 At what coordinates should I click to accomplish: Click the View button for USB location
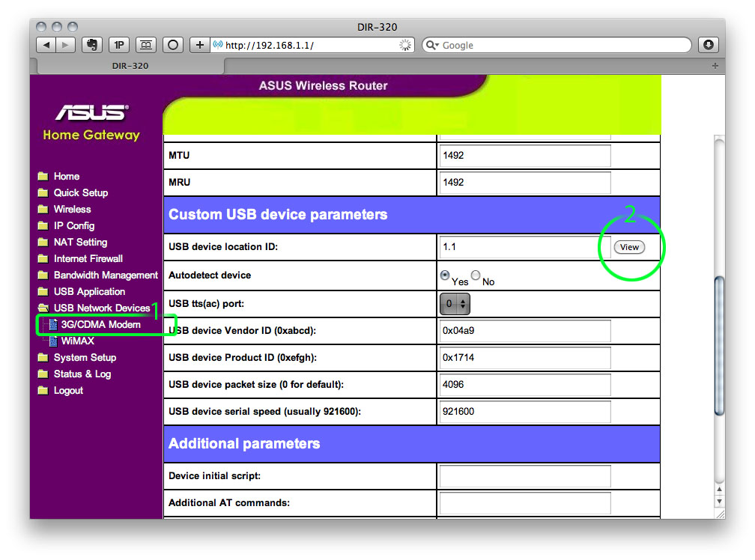pyautogui.click(x=629, y=247)
